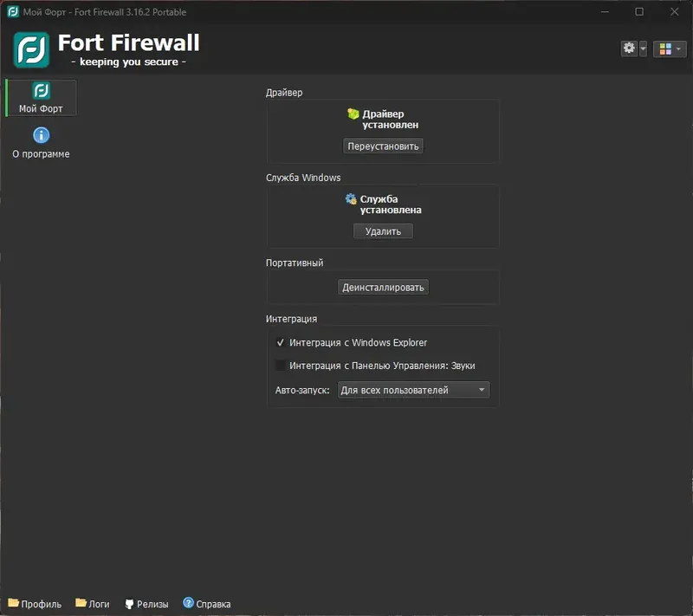Image resolution: width=693 pixels, height=616 pixels.
Task: Open the Авто-запуск dropdown list
Action: point(413,390)
